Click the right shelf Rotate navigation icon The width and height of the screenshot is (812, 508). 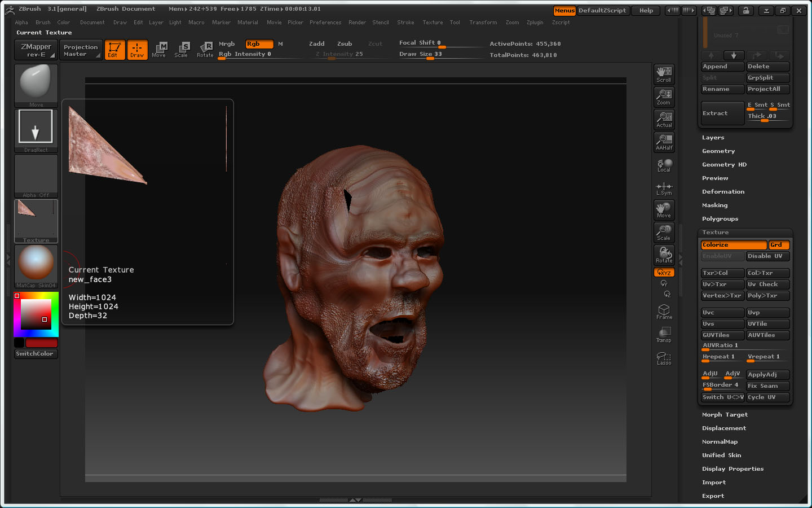664,255
